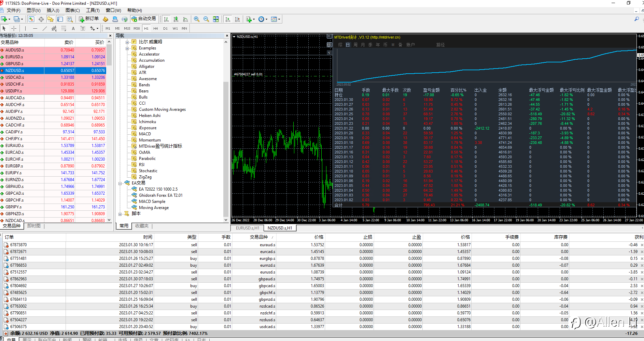Switch chart to candlestick display icon

coord(176,19)
